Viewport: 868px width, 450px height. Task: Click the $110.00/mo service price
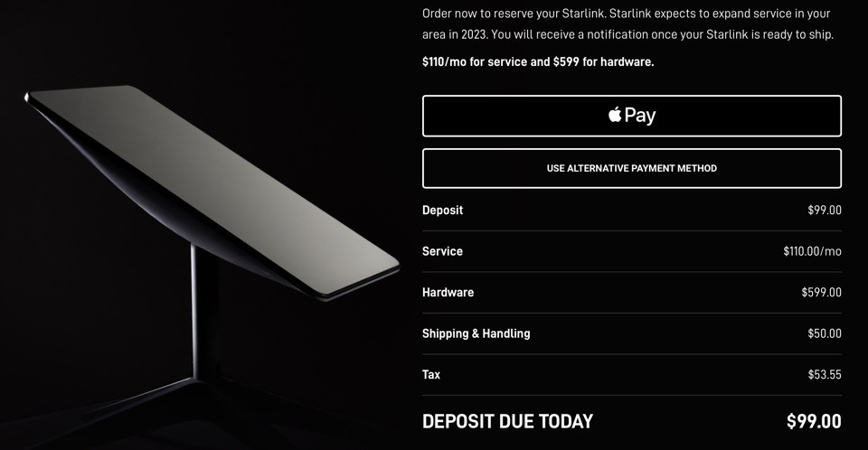pyautogui.click(x=812, y=251)
